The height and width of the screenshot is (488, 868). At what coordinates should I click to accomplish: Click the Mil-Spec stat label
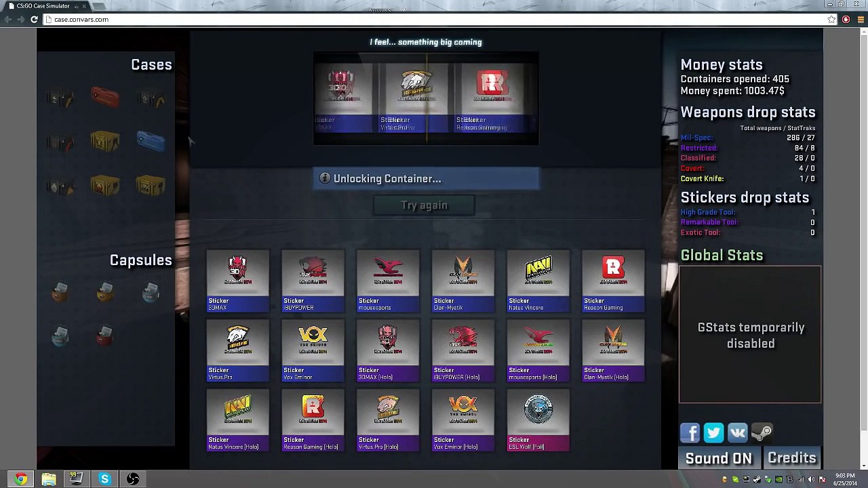coord(696,138)
